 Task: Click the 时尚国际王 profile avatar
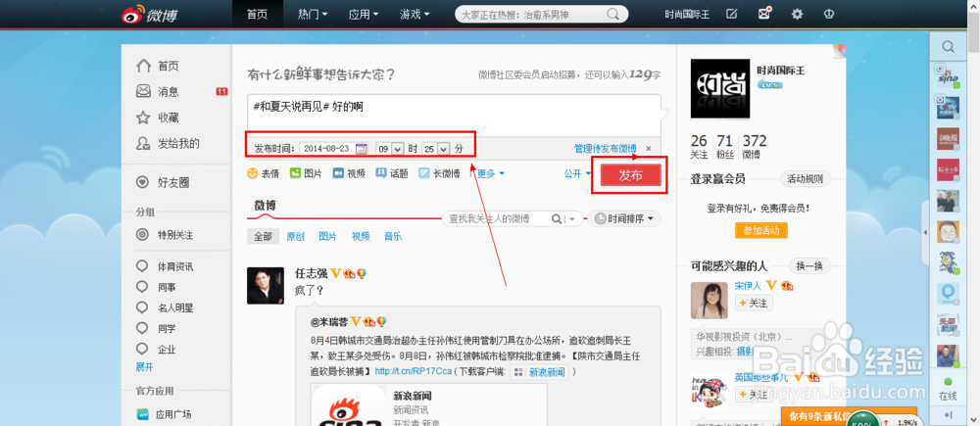pos(720,89)
